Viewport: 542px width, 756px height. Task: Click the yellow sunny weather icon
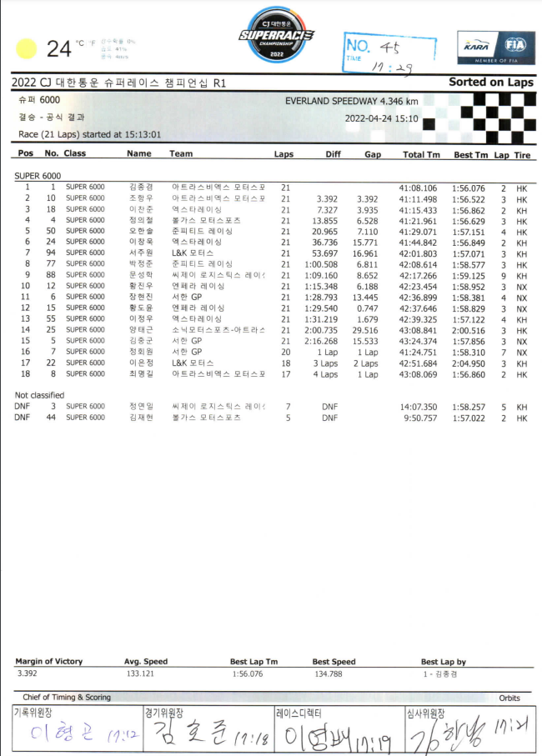[x=26, y=48]
